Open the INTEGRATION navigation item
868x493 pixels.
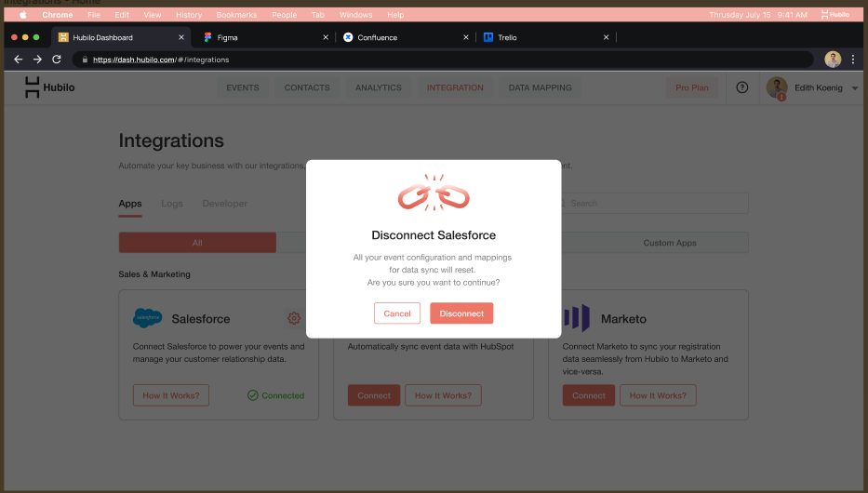tap(455, 87)
